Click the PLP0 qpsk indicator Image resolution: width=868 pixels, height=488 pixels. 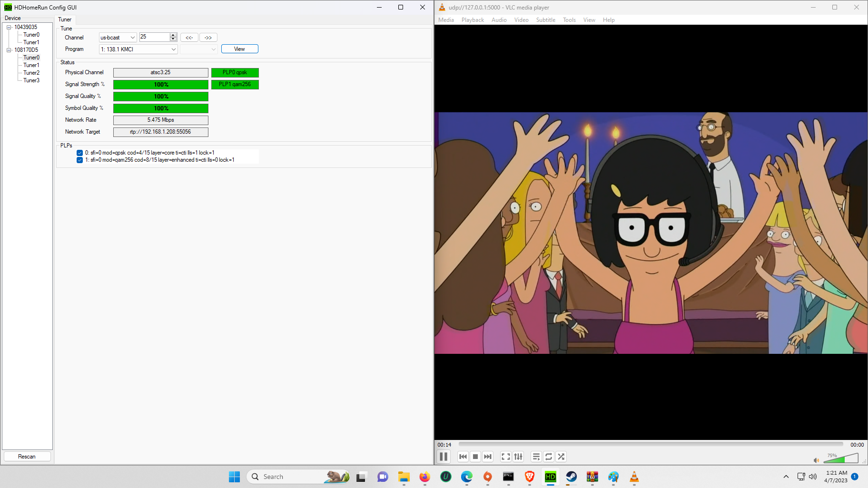pyautogui.click(x=235, y=72)
